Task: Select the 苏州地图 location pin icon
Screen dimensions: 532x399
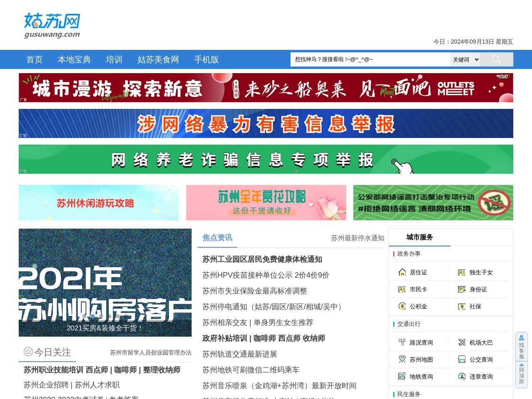Action: [x=402, y=360]
